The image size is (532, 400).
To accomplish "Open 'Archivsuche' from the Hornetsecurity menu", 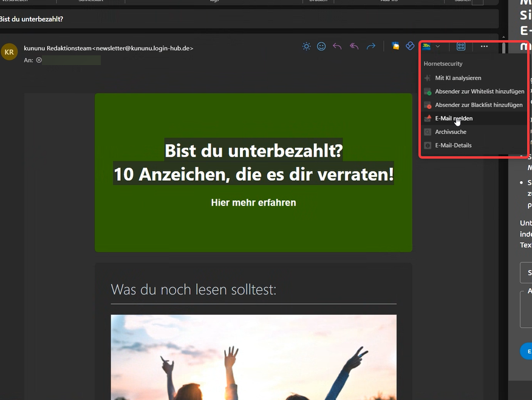I will 474,132.
